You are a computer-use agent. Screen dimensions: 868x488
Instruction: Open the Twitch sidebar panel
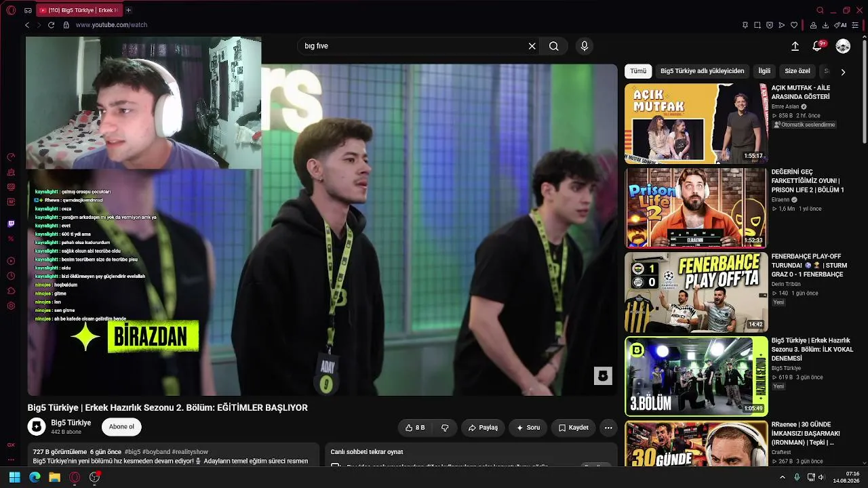coord(11,224)
